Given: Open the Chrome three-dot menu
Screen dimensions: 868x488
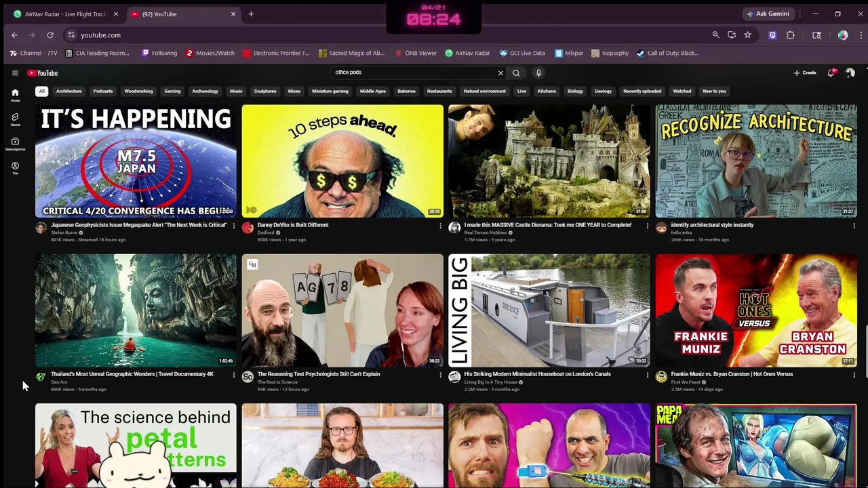Looking at the screenshot, I should (861, 35).
